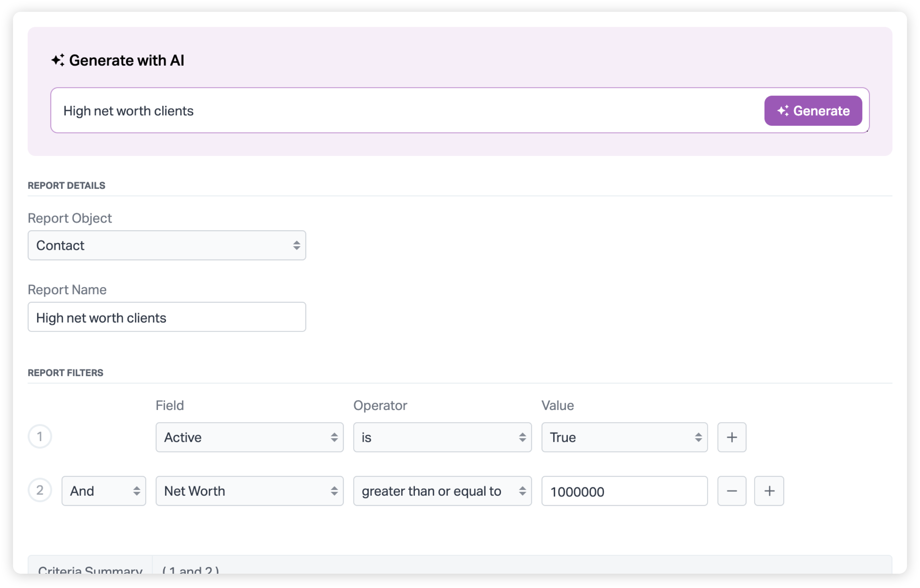This screenshot has height=588, width=920.
Task: Click the filter row number 2 badge
Action: pyautogui.click(x=40, y=490)
